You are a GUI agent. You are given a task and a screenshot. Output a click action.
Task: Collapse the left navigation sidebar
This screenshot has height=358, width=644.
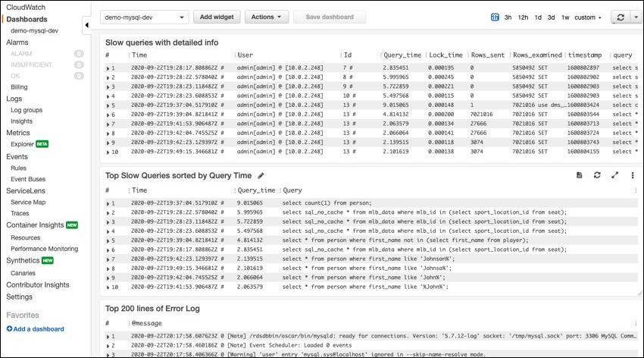coord(86,26)
